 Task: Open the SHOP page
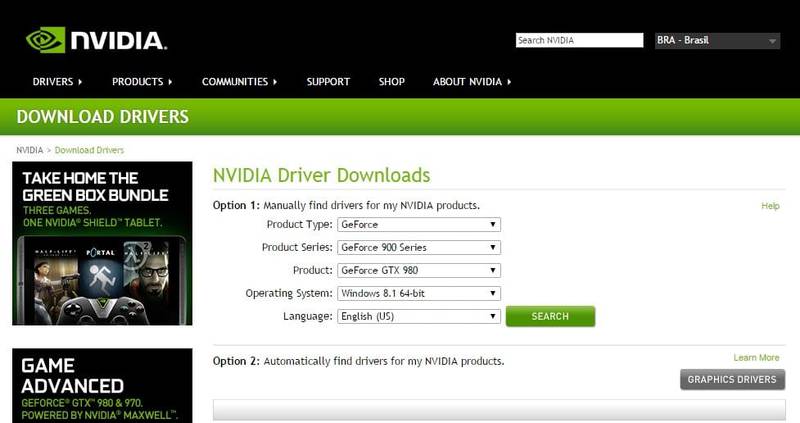click(x=391, y=82)
